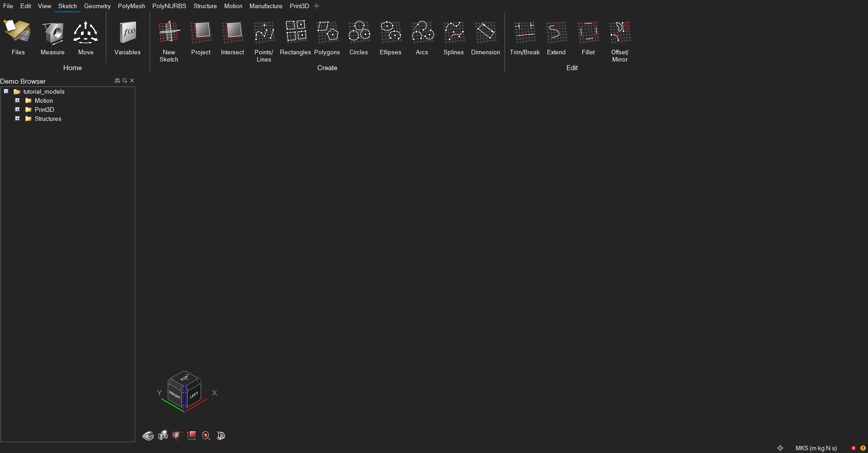Expand the Motion folder
The image size is (868, 453).
pyautogui.click(x=18, y=100)
